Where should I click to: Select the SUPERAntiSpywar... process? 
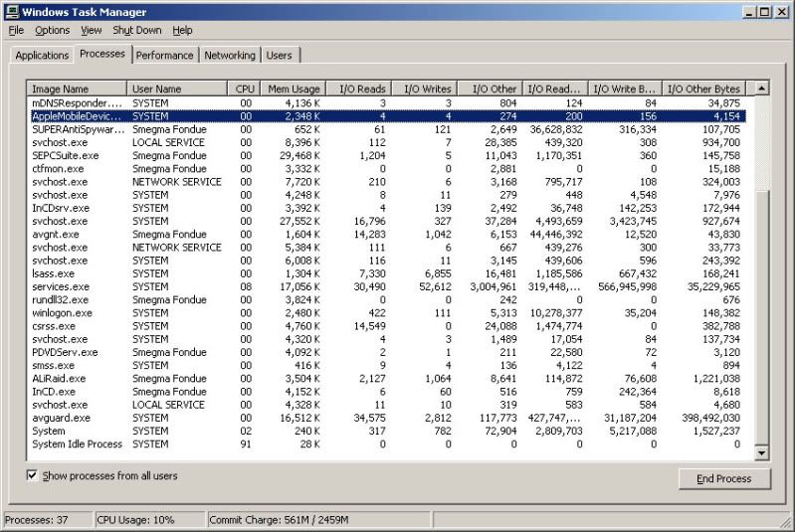(386, 129)
